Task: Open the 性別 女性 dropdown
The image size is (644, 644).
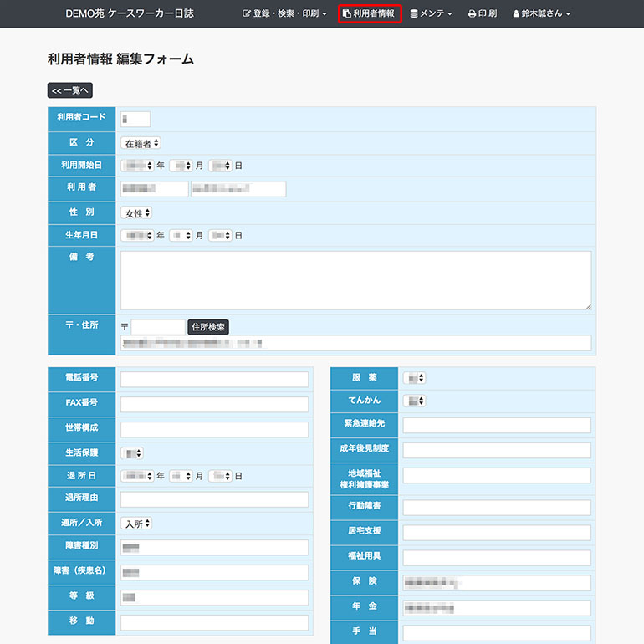Action: coord(136,213)
